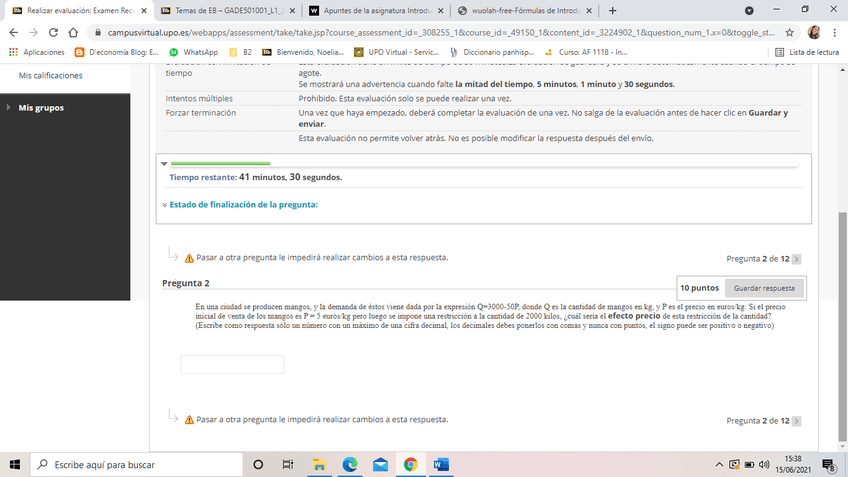Click the Guardar respuesta button
The image size is (848, 477).
click(764, 288)
